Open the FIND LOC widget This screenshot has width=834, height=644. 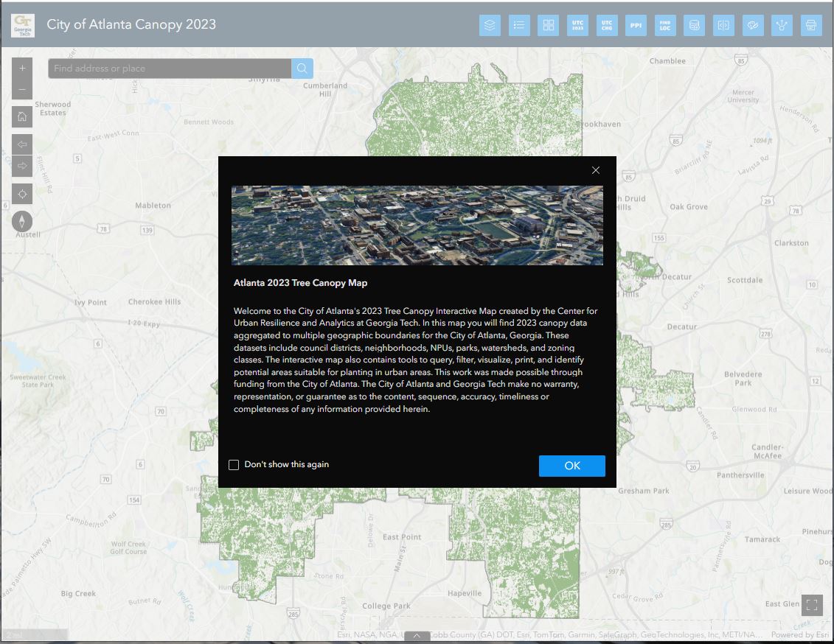(x=665, y=25)
